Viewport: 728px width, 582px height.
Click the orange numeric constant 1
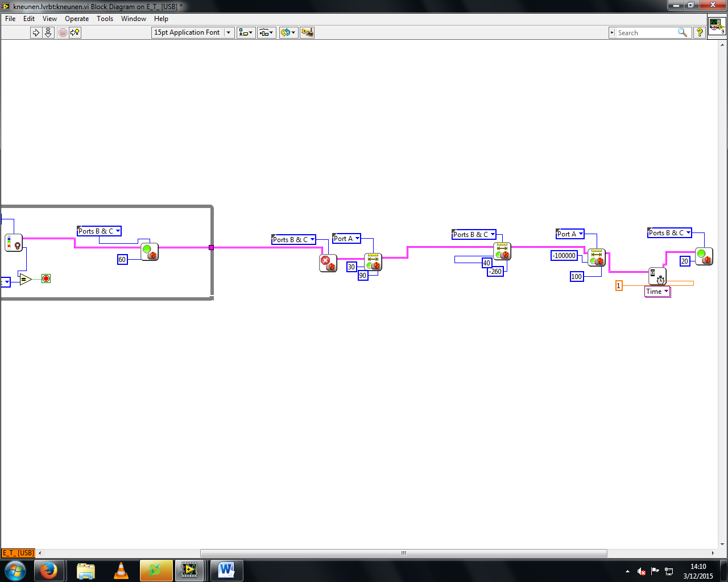[619, 286]
